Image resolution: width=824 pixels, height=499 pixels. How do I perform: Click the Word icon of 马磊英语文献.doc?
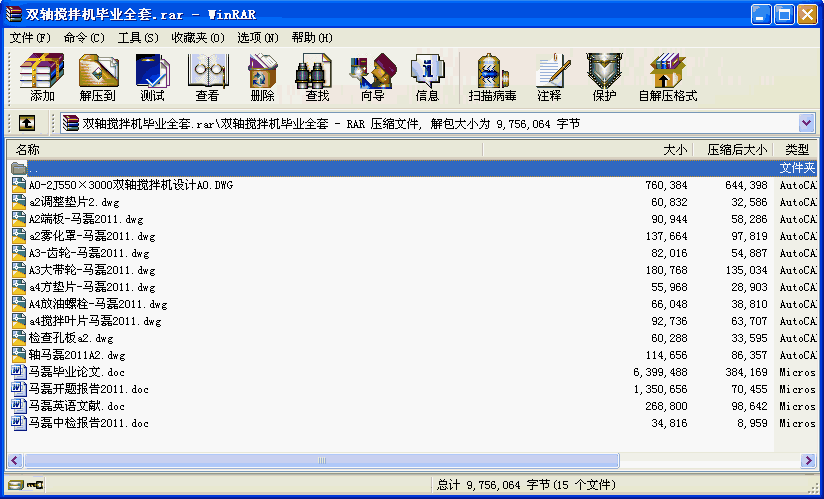(19, 406)
